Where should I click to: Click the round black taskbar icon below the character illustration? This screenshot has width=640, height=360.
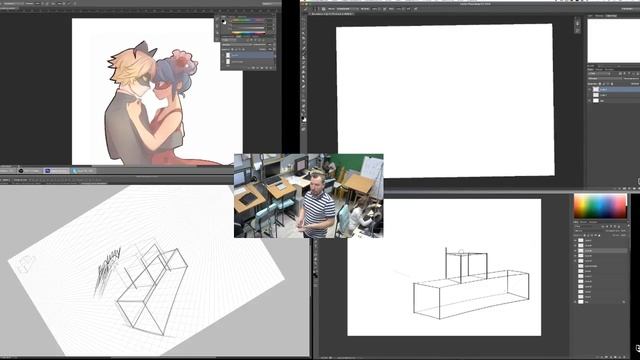click(21, 171)
